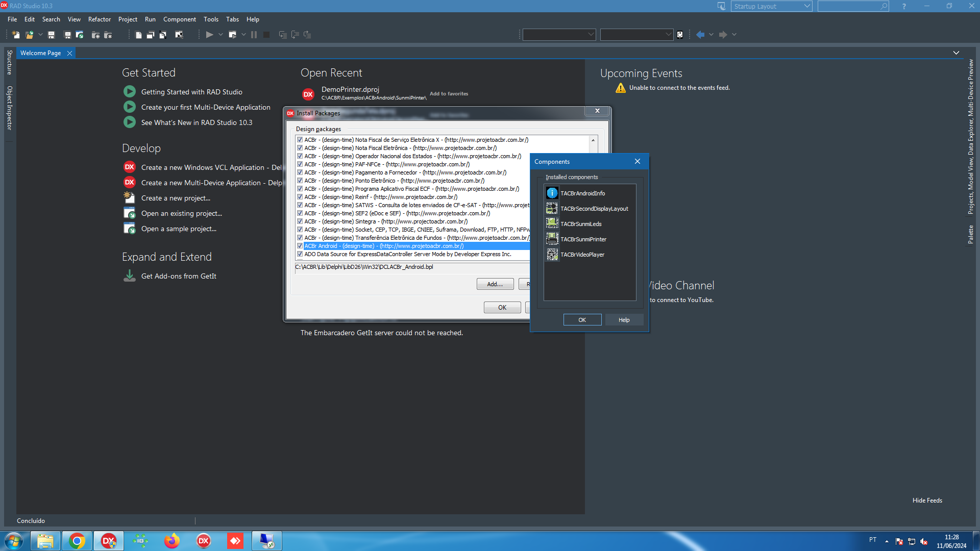Click the device rotate icon in toolbar

click(680, 35)
